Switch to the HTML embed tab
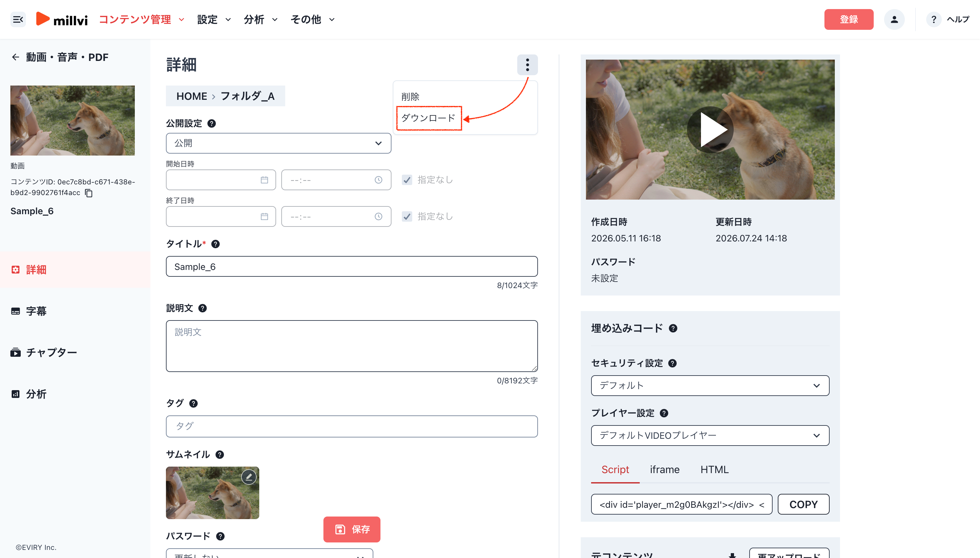Viewport: 980px width, 558px height. [x=714, y=470]
